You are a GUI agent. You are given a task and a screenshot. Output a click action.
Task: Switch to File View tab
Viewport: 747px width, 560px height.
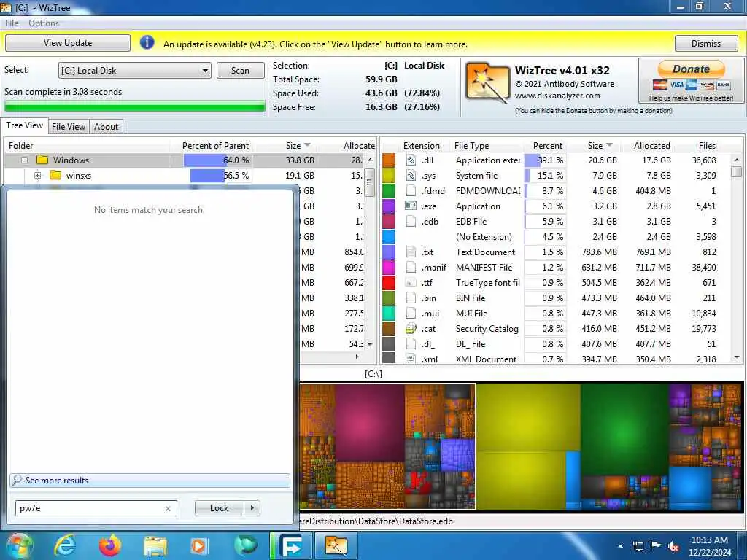[x=69, y=127]
